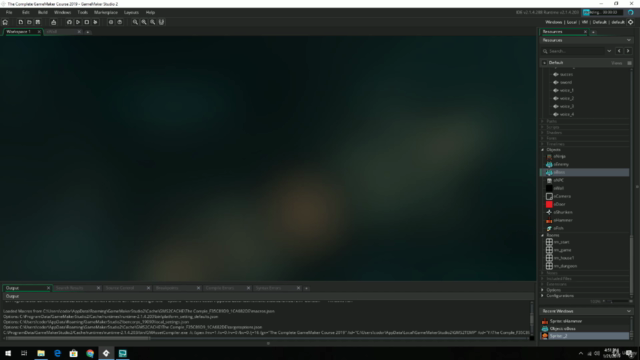Viewport: 640px width, 360px height.
Task: Add a new workspace tab with plus
Action: [88, 32]
